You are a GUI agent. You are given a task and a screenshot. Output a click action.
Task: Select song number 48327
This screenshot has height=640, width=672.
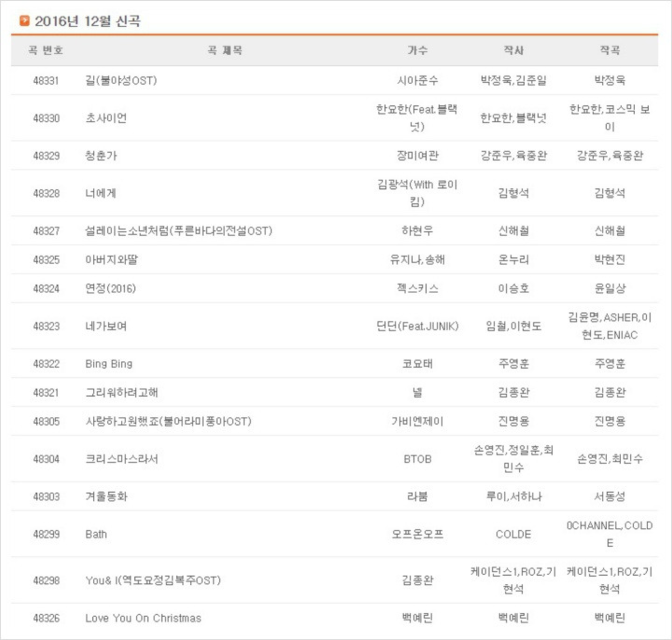[46, 230]
